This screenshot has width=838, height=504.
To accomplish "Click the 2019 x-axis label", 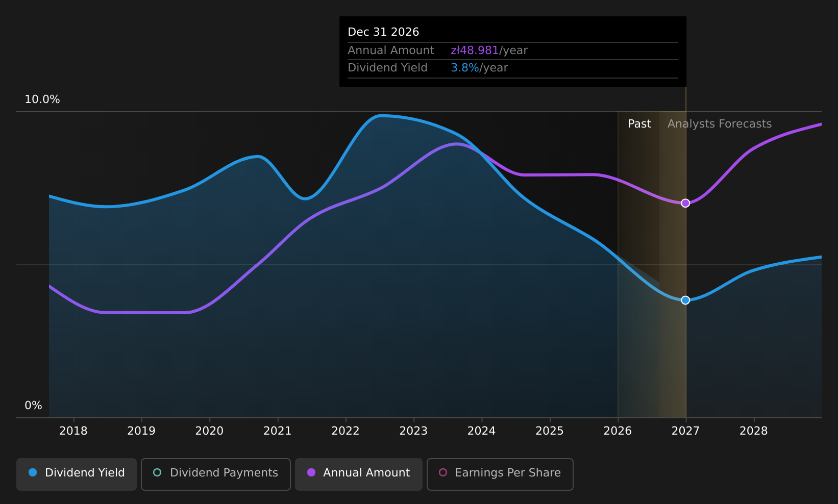I will pyautogui.click(x=141, y=431).
